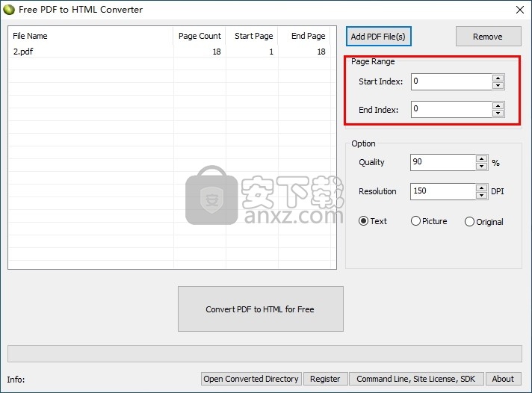Start Convert PDF to HTML for Free
The image size is (532, 393).
click(261, 309)
